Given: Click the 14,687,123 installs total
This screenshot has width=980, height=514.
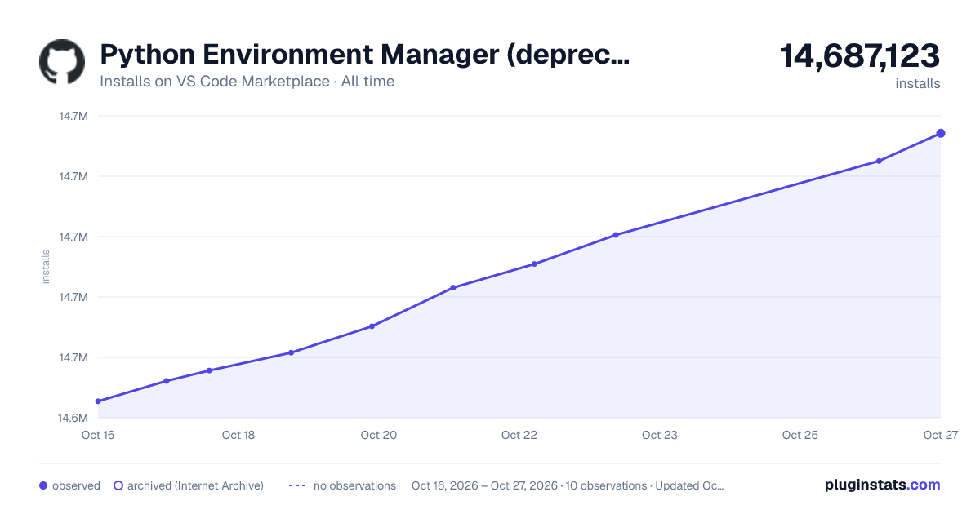Looking at the screenshot, I should pyautogui.click(x=860, y=56).
